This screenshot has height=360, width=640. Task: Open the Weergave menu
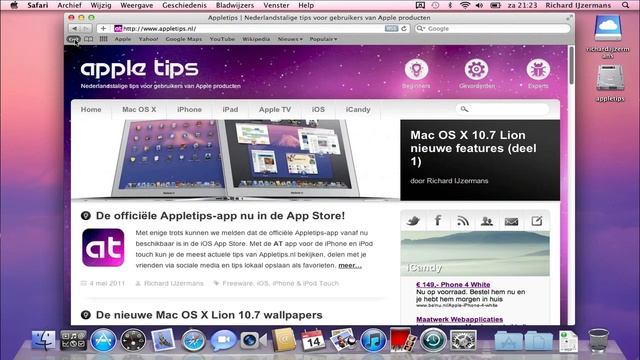point(137,5)
